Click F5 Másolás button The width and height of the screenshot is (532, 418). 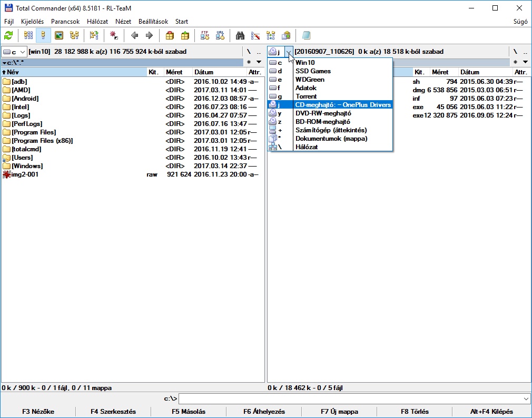[189, 412]
